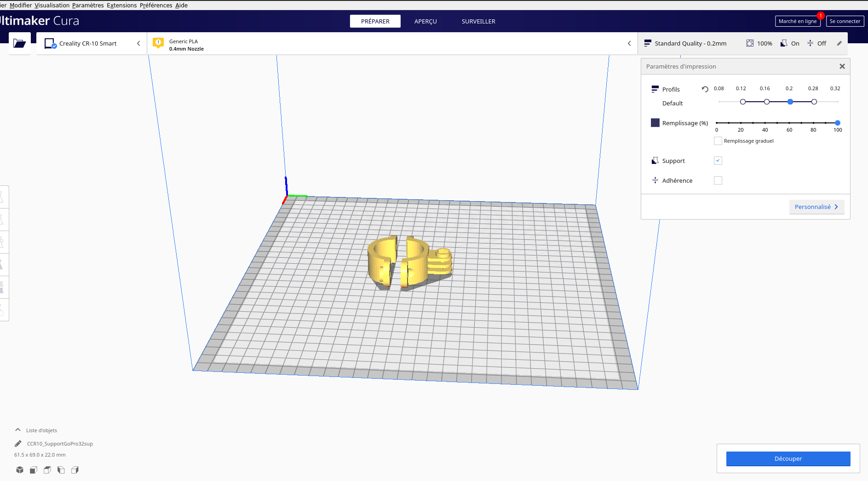Open the Extensions menu
The image size is (868, 481).
(122, 5)
